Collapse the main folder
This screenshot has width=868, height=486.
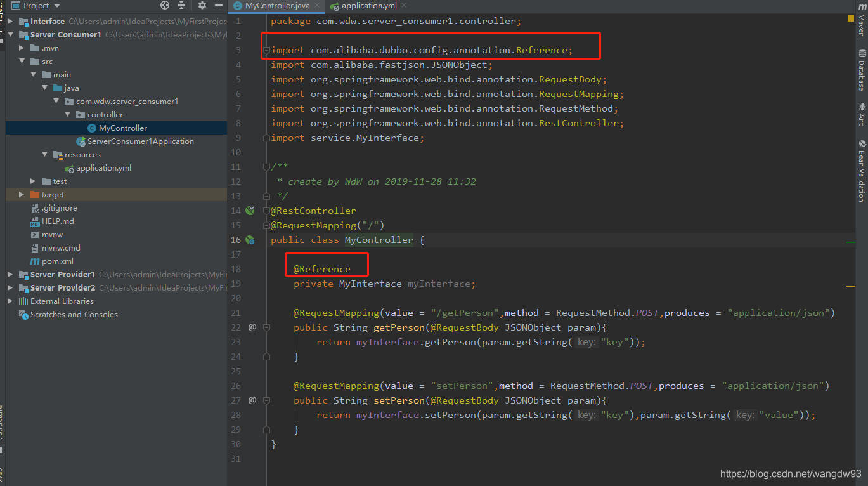34,75
